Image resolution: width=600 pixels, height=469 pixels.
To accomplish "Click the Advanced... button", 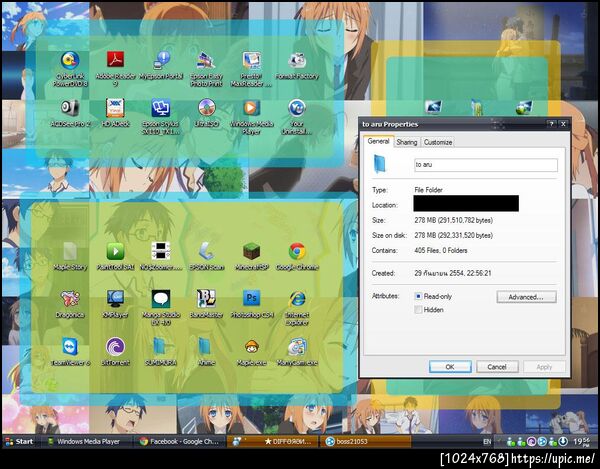I will (526, 297).
